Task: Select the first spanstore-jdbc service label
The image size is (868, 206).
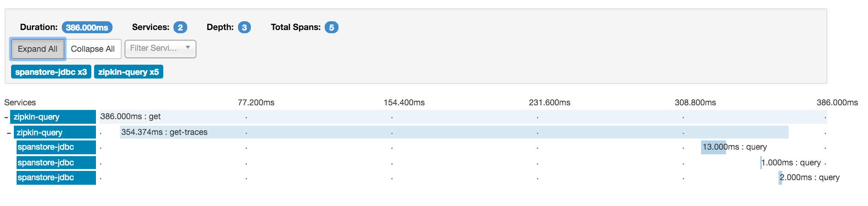Action: coord(56,147)
